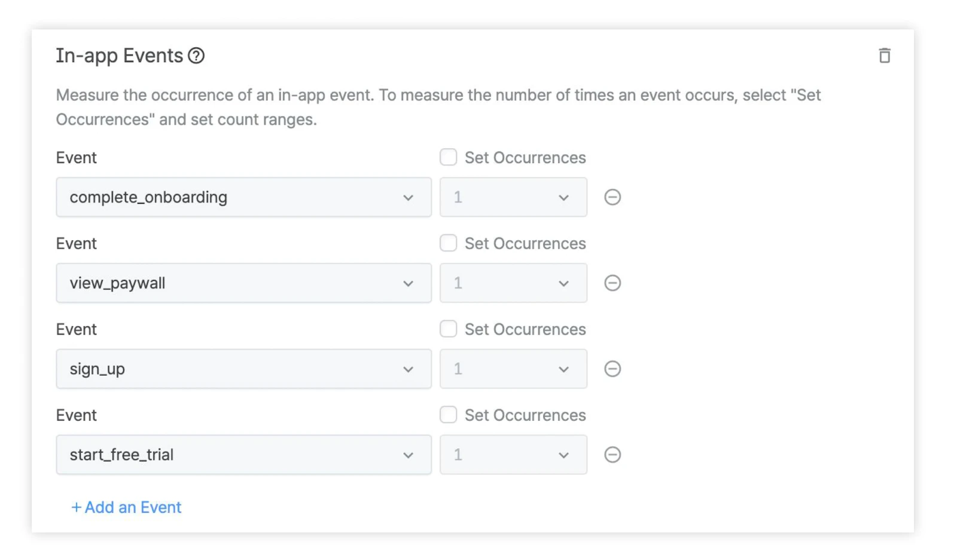The image size is (957, 560).
Task: Delete the In-app Events section via trash icon
Action: tap(884, 56)
